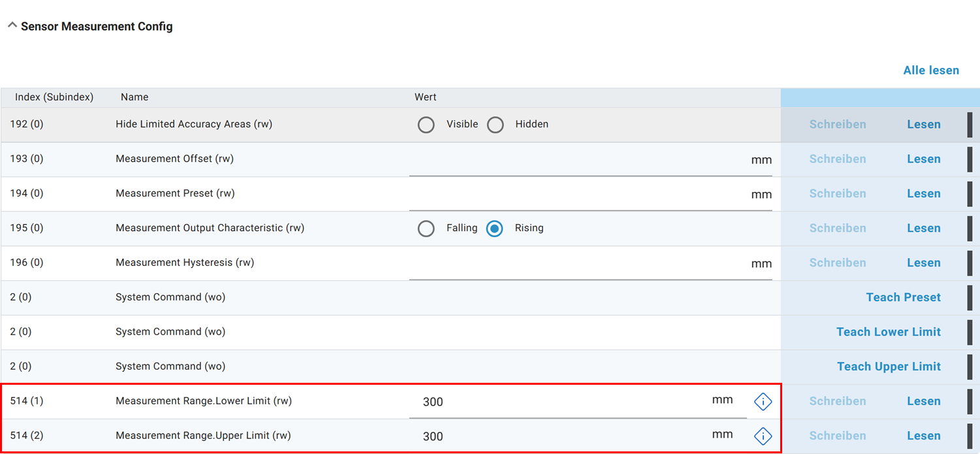
Task: Click the Alle lesen link
Action: click(x=931, y=71)
